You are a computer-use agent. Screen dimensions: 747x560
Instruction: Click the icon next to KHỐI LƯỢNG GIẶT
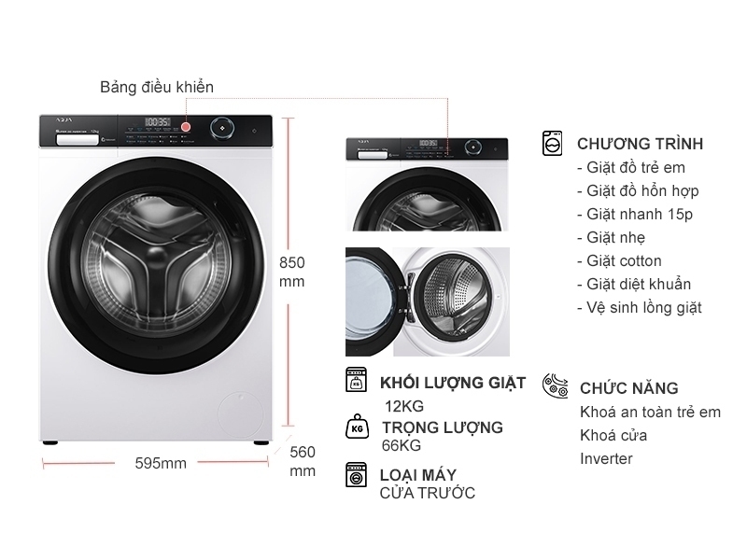click(x=356, y=380)
